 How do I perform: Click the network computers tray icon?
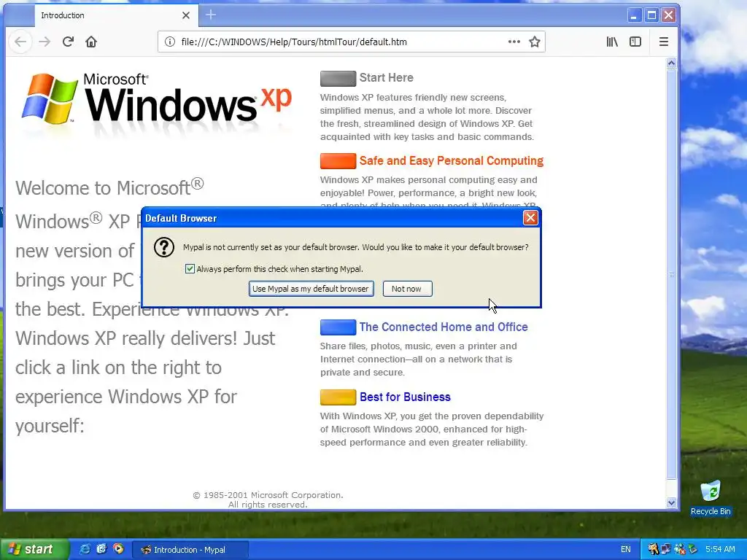[665, 550]
